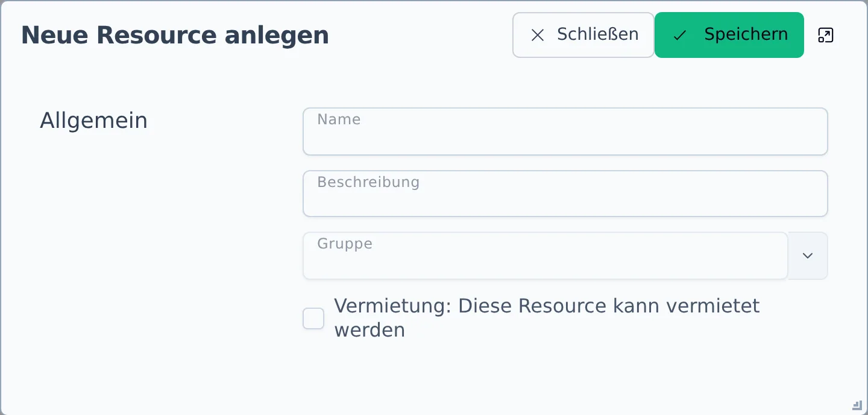Image resolution: width=868 pixels, height=415 pixels.
Task: Expand the Gruppe dropdown chevron
Action: pyautogui.click(x=808, y=256)
